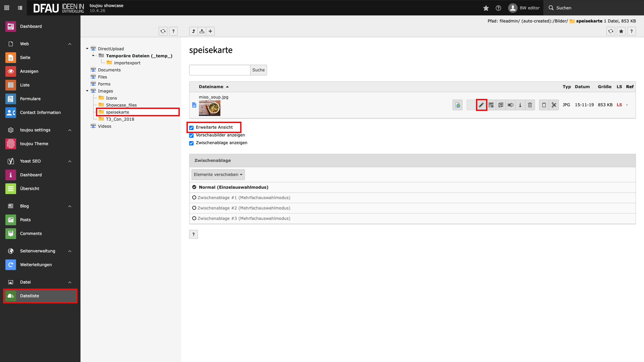Viewport: 644px width, 362px height.
Task: Uncheck Erweiterte Ansicht checkbox
Action: [x=192, y=128]
